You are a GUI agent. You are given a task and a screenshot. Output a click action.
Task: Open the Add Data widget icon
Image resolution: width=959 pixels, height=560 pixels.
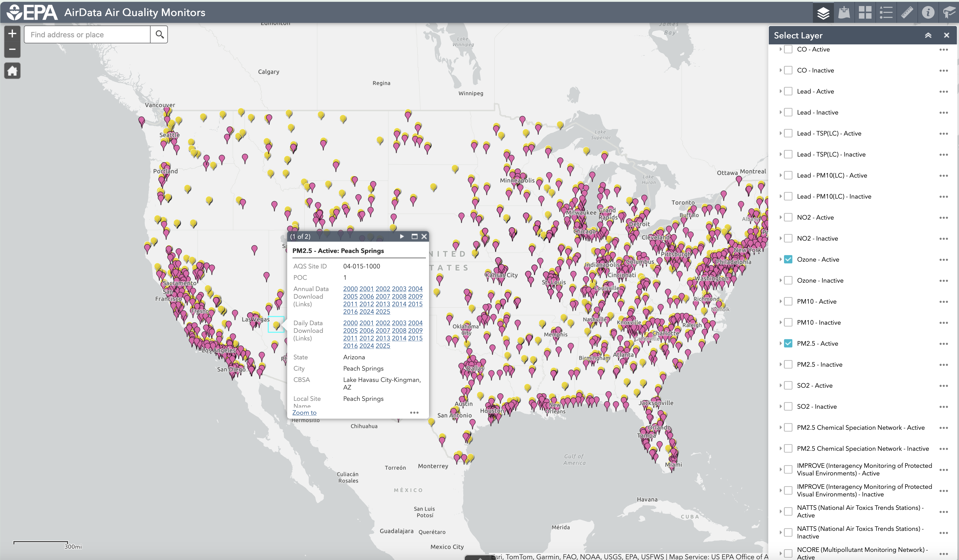tap(844, 13)
